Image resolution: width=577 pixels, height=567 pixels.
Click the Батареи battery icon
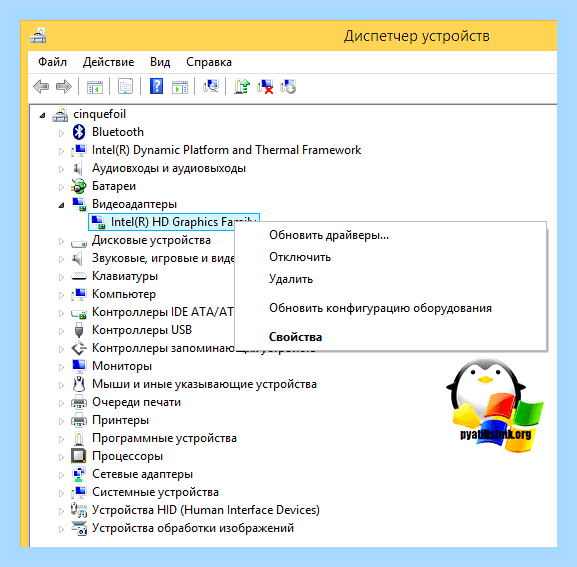[78, 186]
